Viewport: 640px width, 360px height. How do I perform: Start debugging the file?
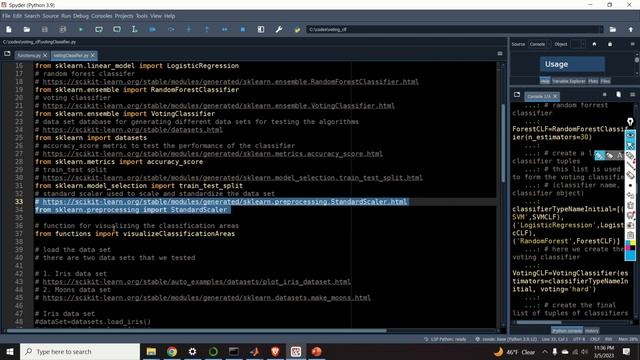153,29
